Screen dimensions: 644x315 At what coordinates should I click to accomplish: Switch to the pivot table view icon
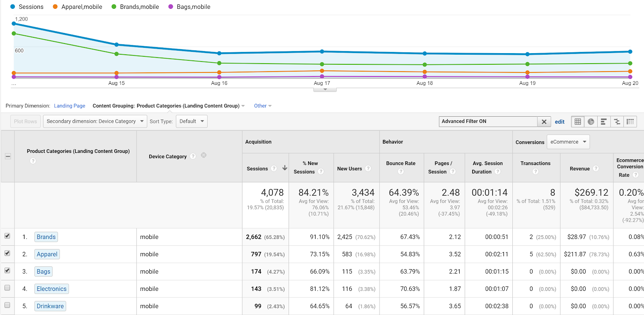click(630, 121)
